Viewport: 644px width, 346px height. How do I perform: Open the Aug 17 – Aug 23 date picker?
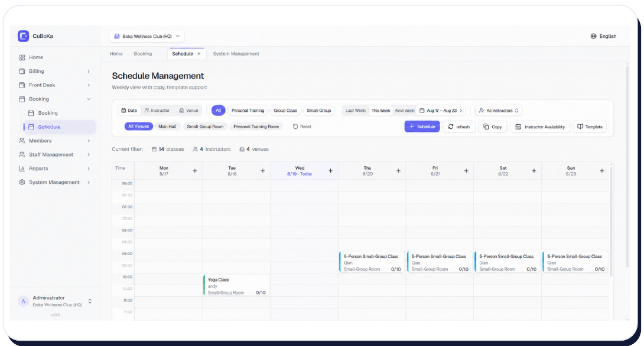441,111
